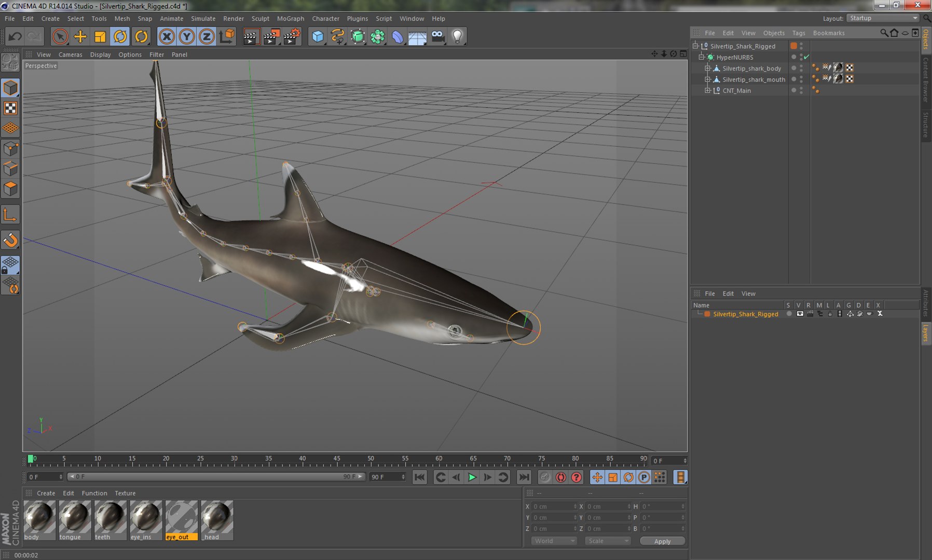Open the Layout Startup dropdown
This screenshot has height=560, width=932.
coord(883,18)
